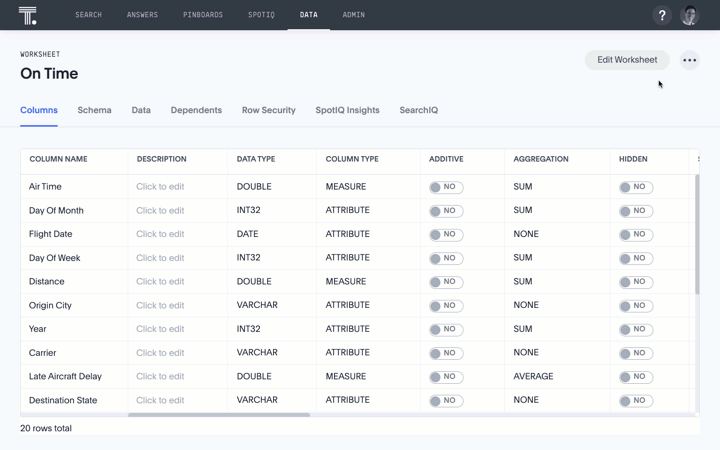This screenshot has height=450, width=720.
Task: Click the vertical table scrollbar
Action: 697,234
